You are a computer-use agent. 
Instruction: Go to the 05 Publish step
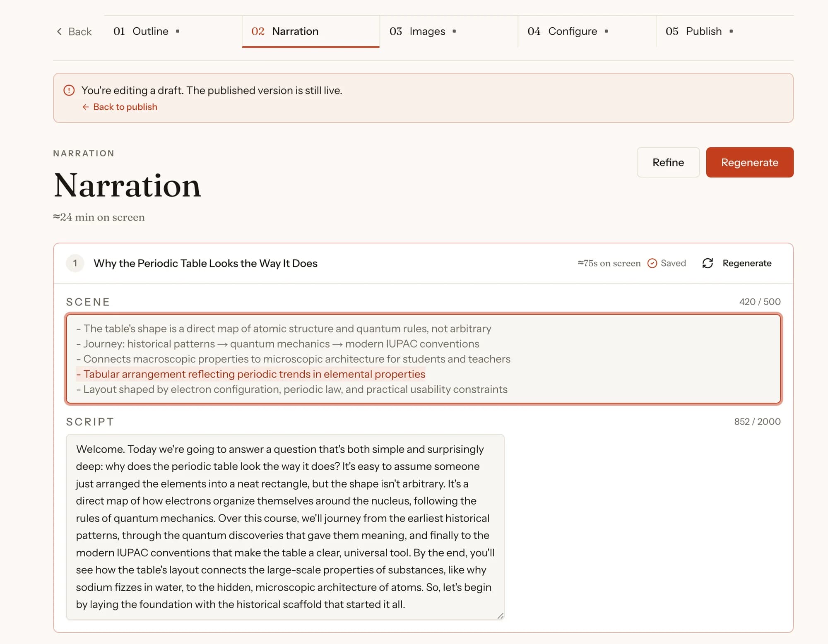point(724,31)
